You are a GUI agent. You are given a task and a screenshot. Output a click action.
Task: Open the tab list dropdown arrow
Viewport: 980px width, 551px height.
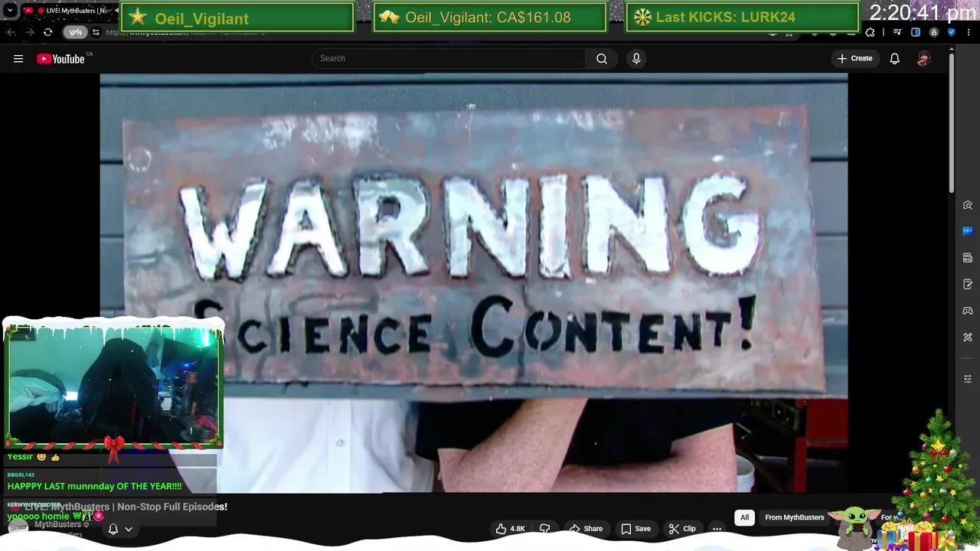10,11
